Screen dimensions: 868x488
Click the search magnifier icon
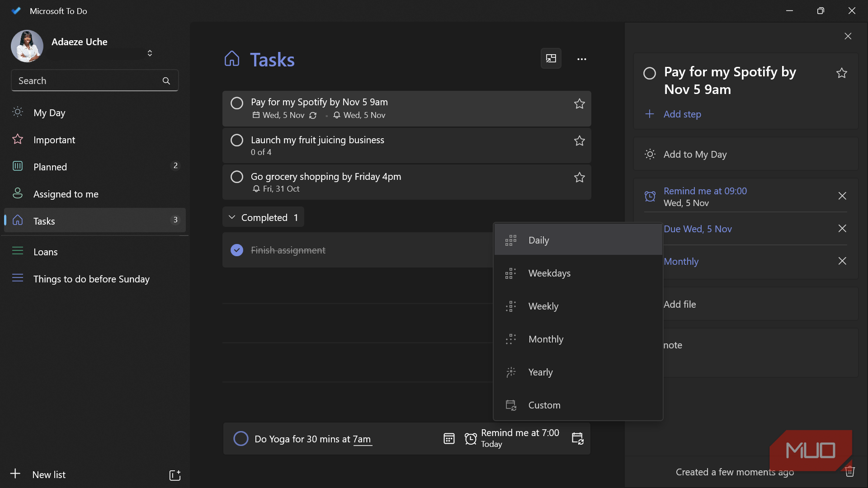coord(166,81)
